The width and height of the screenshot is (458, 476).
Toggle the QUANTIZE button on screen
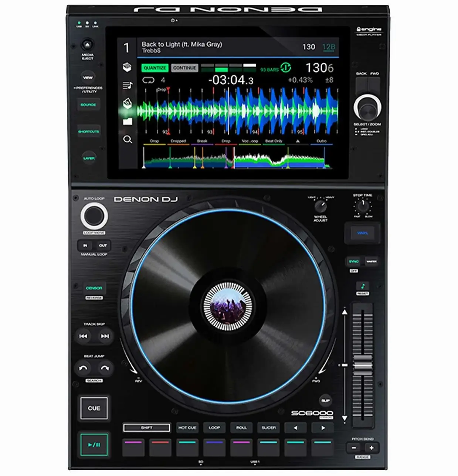pos(155,68)
